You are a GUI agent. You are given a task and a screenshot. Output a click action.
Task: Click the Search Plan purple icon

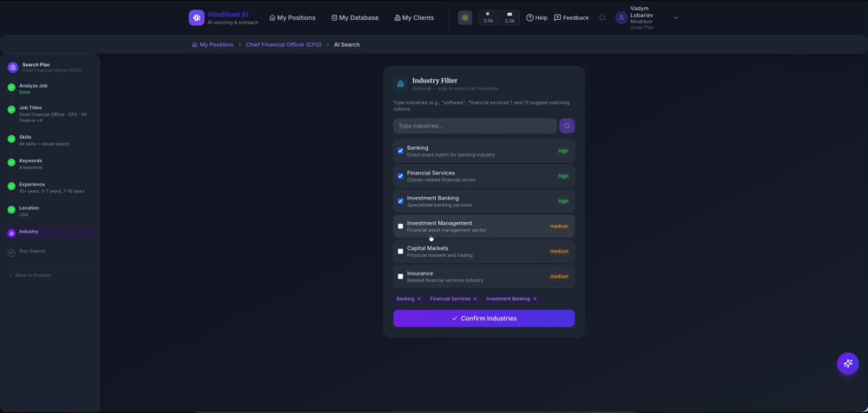point(13,68)
